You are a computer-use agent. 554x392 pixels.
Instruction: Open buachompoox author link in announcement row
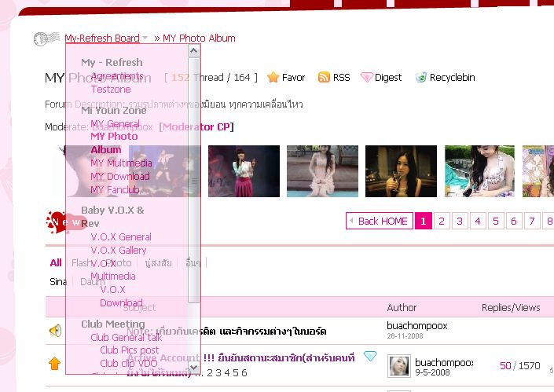(x=417, y=325)
